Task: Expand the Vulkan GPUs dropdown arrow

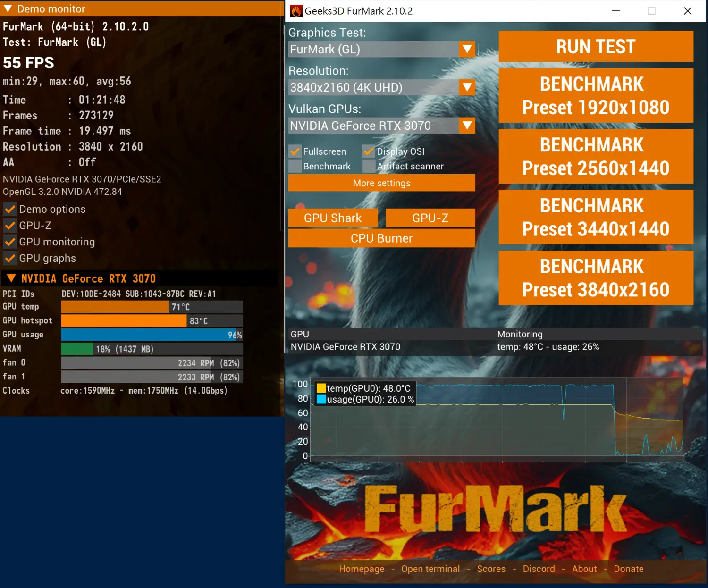Action: point(467,126)
